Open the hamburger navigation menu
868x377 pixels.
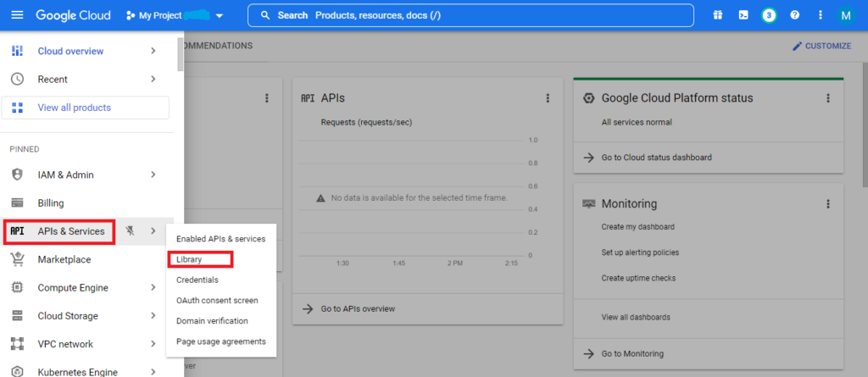pyautogui.click(x=17, y=15)
